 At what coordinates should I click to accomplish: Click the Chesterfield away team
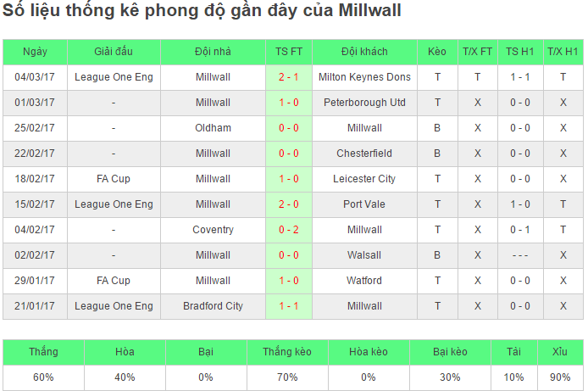click(x=364, y=154)
